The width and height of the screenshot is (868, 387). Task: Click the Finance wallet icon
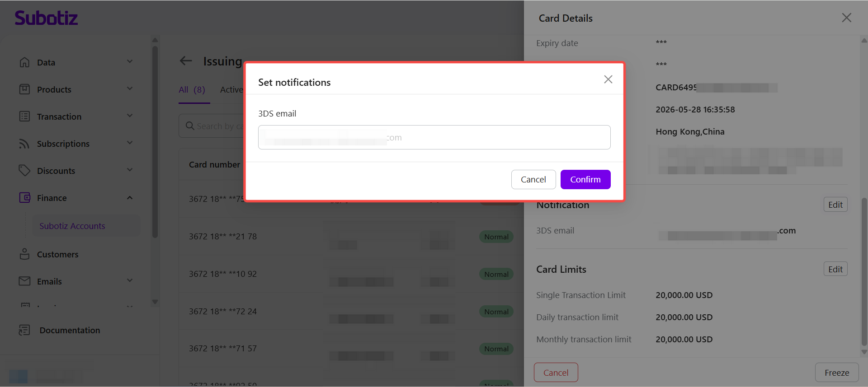[24, 198]
